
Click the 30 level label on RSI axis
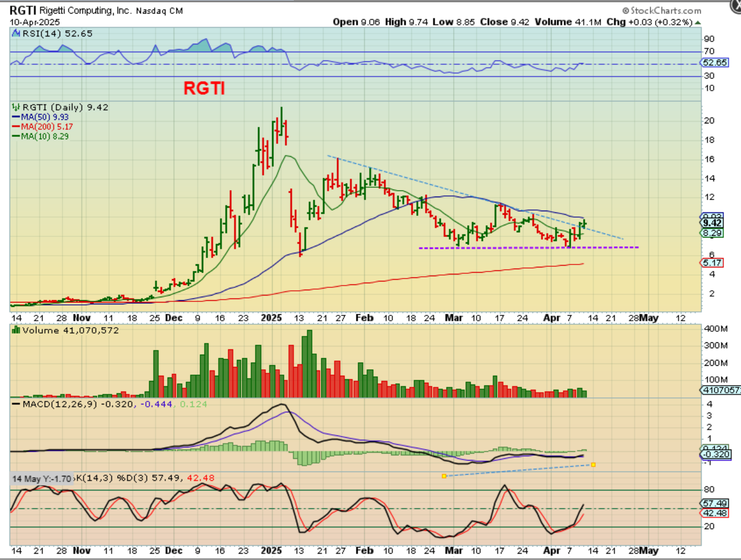pyautogui.click(x=709, y=76)
